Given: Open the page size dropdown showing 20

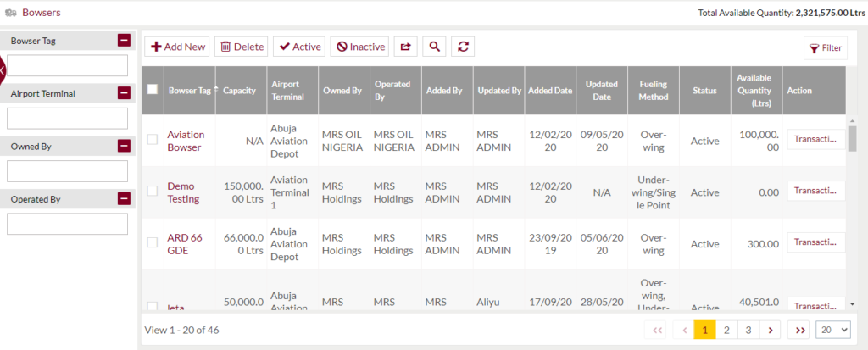Looking at the screenshot, I should pyautogui.click(x=832, y=330).
